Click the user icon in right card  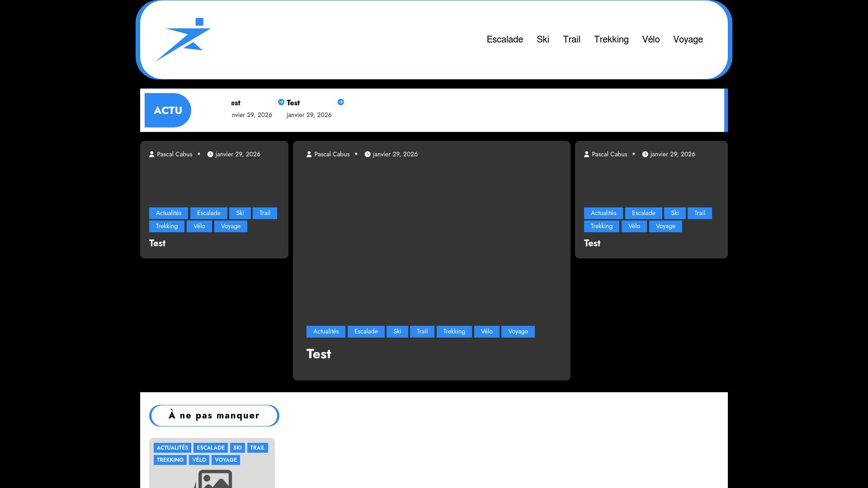(587, 154)
